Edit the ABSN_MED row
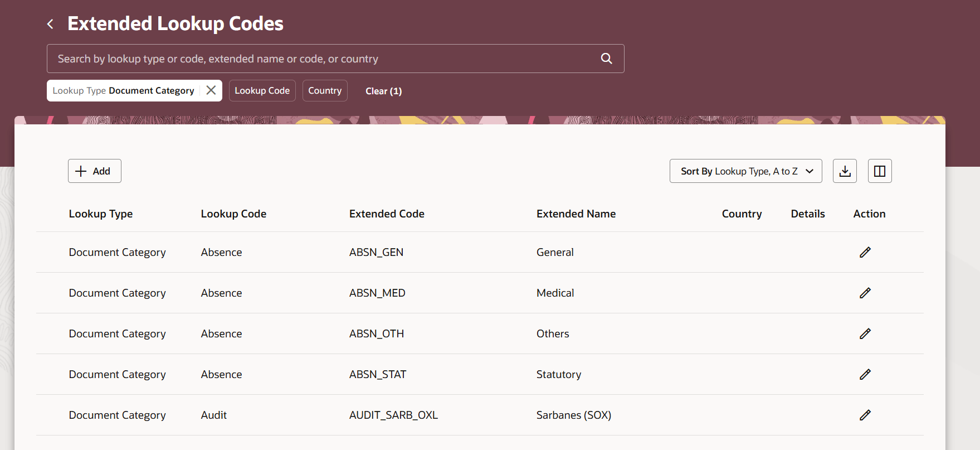Screen dimensions: 980x450 pyautogui.click(x=865, y=293)
